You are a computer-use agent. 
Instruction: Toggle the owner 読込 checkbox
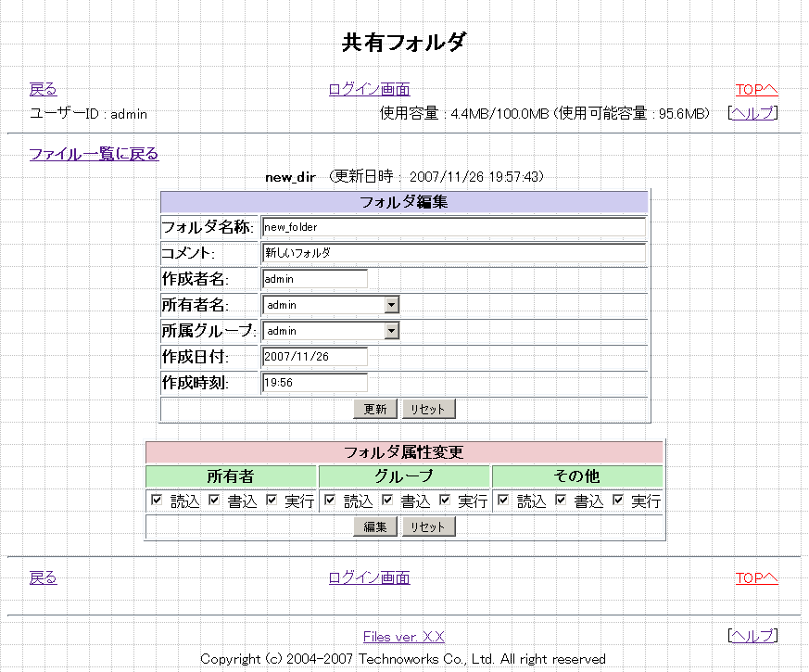pos(157,501)
